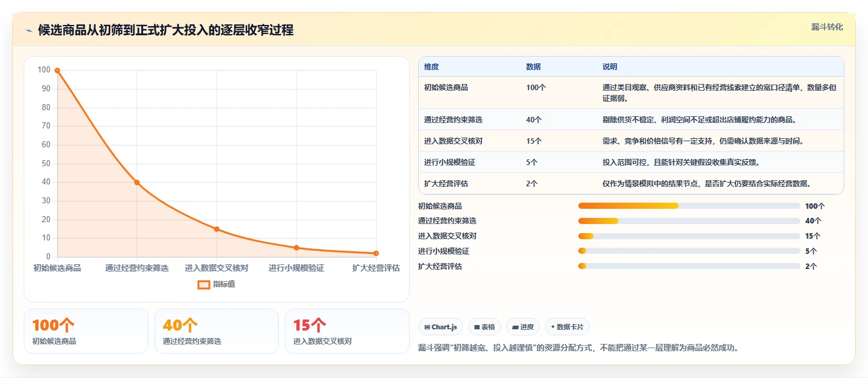Click the 2个 value beside the progress bar
The width and height of the screenshot is (868, 378).
coord(811,266)
